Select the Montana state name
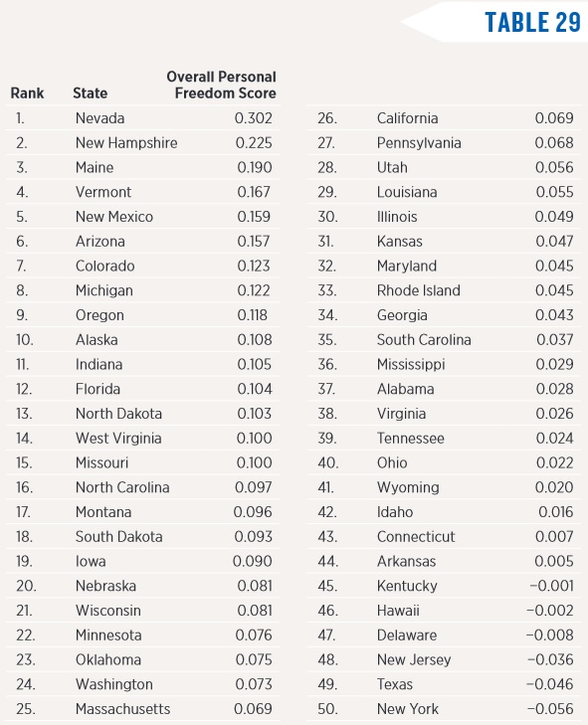 [x=103, y=512]
